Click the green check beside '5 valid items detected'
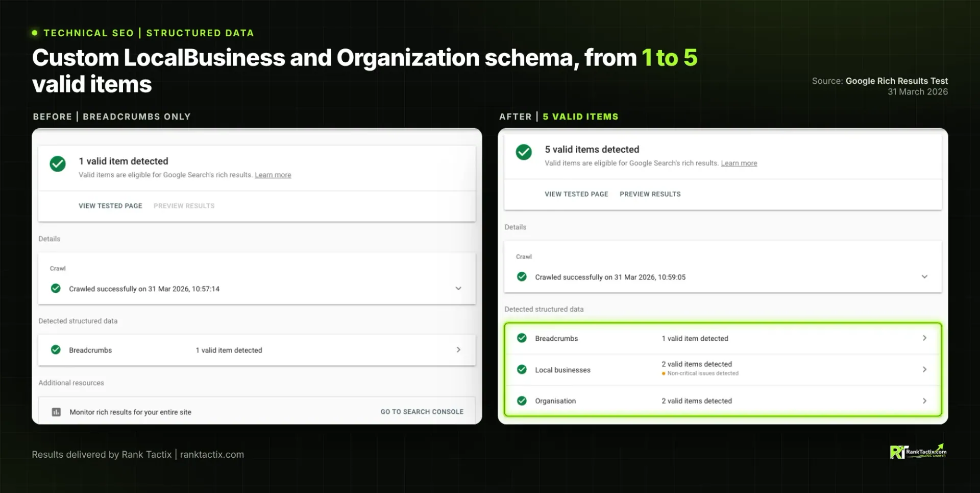 [x=524, y=152]
